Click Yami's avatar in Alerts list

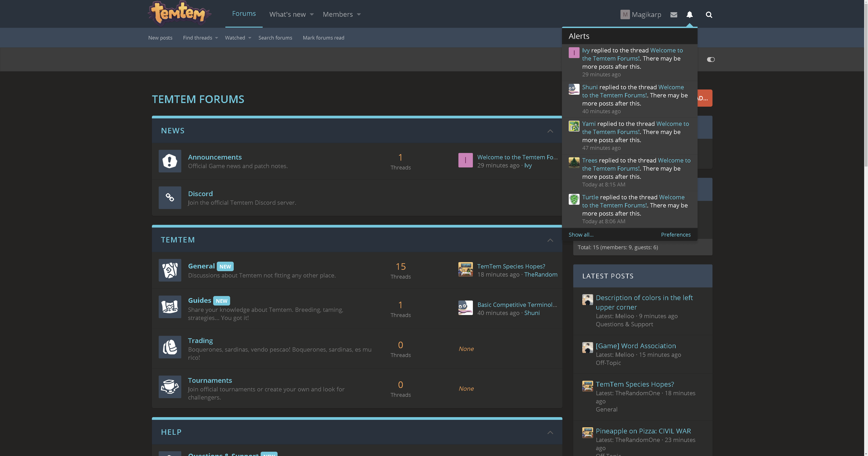574,126
